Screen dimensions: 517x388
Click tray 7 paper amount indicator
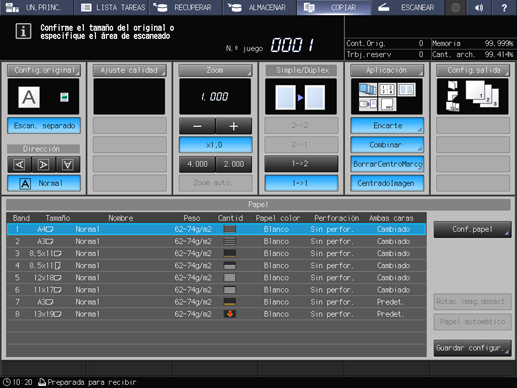pos(230,302)
